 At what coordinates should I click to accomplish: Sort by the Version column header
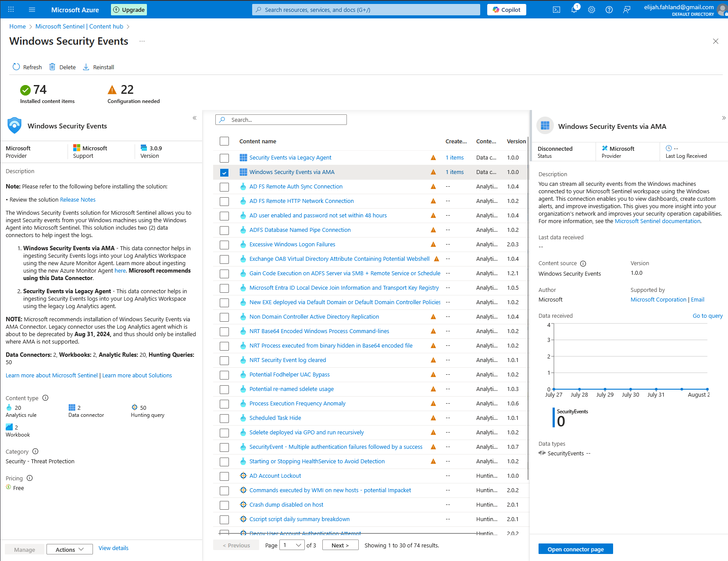tap(516, 141)
